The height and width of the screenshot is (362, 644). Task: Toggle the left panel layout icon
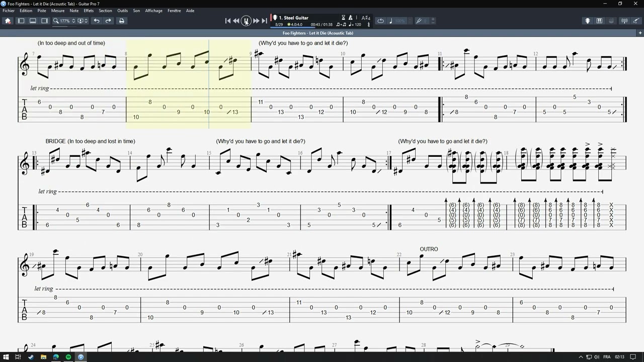pos(21,21)
